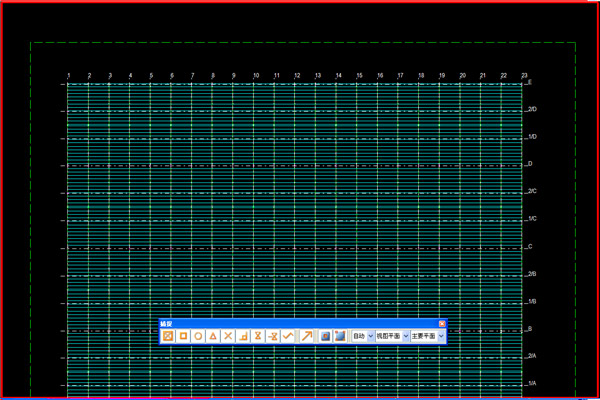This screenshot has height=400, width=600.
Task: Click the diagonal arrow snap icon
Action: [x=307, y=336]
